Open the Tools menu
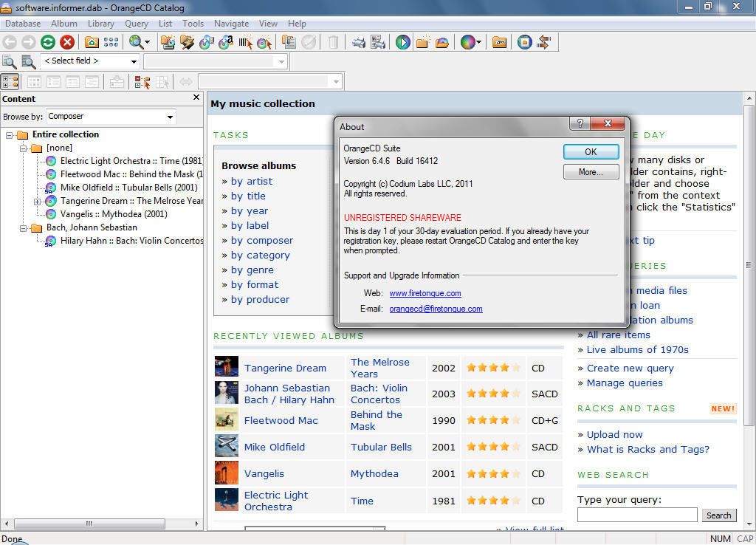Image resolution: width=756 pixels, height=545 pixels. tap(193, 24)
